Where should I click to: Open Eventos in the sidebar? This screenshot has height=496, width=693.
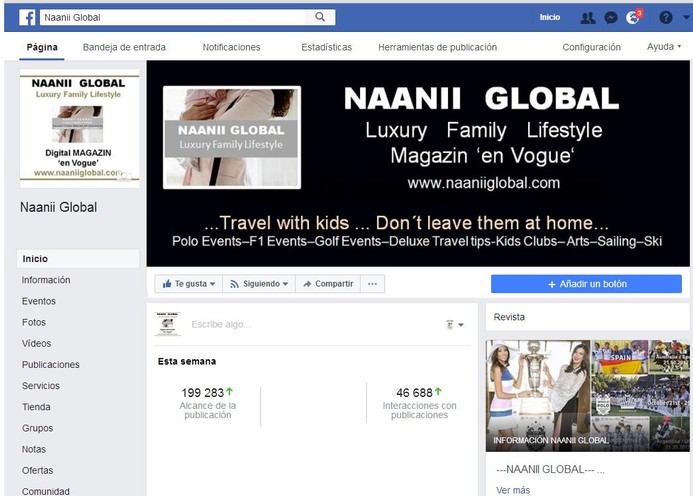39,301
